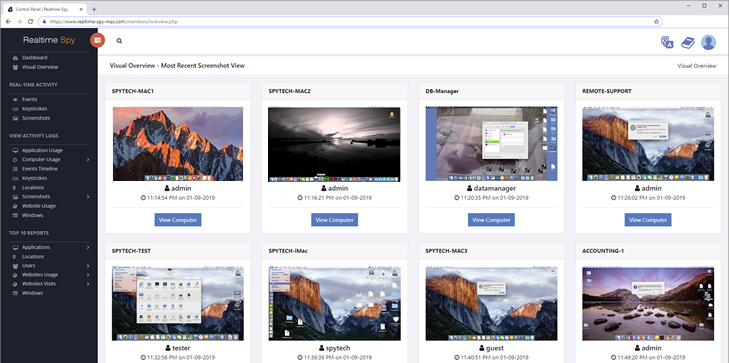
Task: Click the guest user name
Action: click(x=495, y=348)
